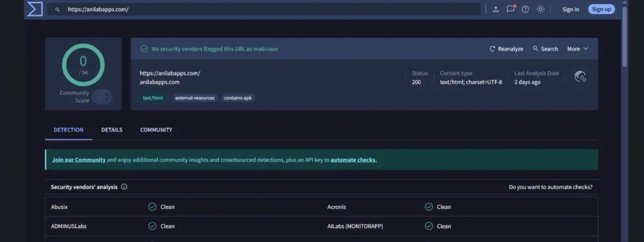Click the VirusTotal sigma logo

click(x=35, y=9)
